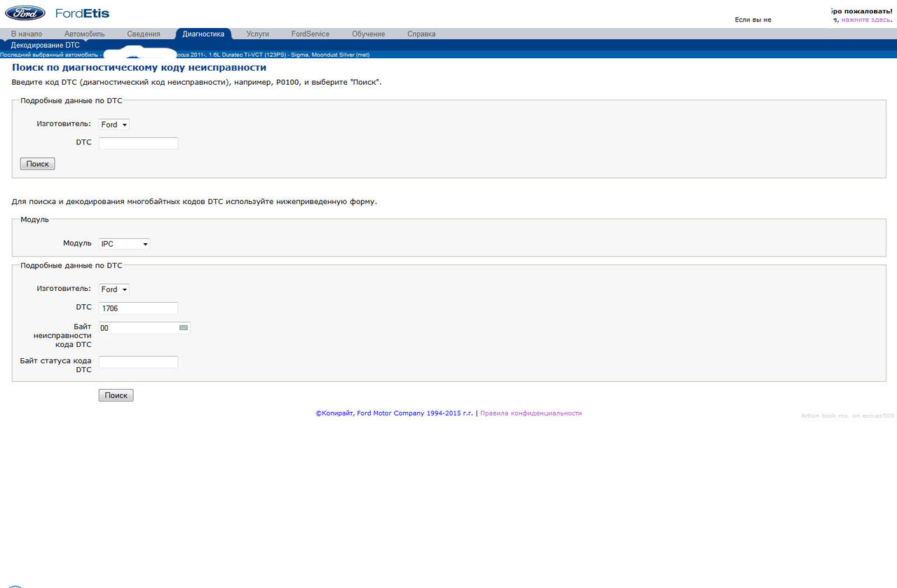Click the DTC field containing 1706
897x588 pixels.
pyautogui.click(x=139, y=308)
